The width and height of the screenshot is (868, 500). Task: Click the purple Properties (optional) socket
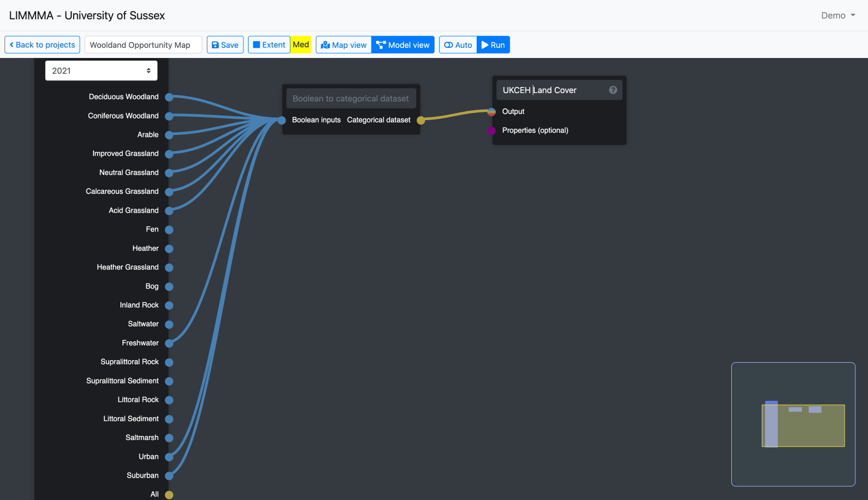(x=491, y=131)
